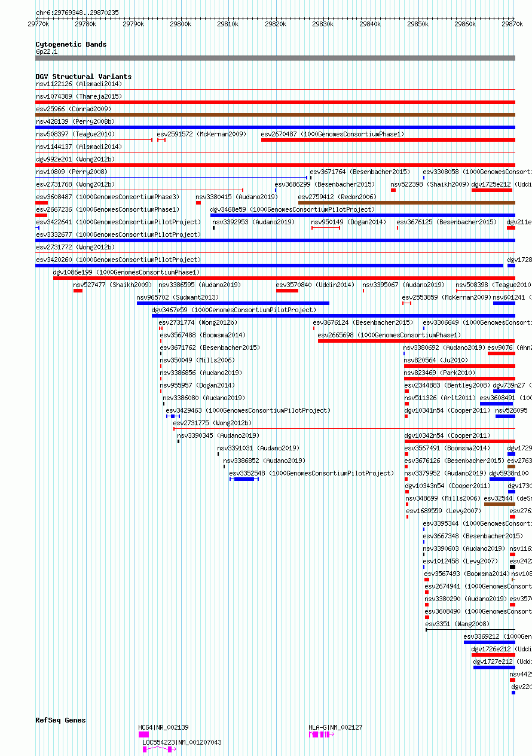Click the nsv348699 (Mills2006) label
532x756 pixels.
click(x=442, y=498)
